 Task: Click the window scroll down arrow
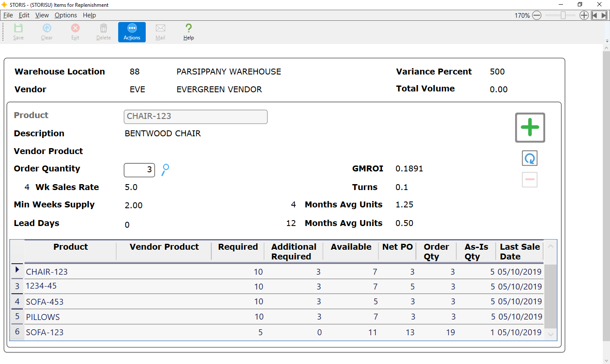(x=606, y=360)
